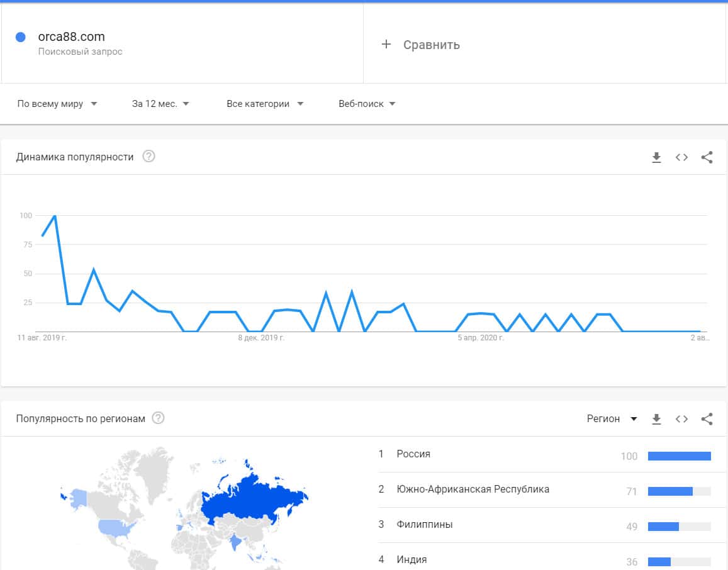Switch the Регион breakdown dropdown
728x570 pixels.
(x=612, y=419)
